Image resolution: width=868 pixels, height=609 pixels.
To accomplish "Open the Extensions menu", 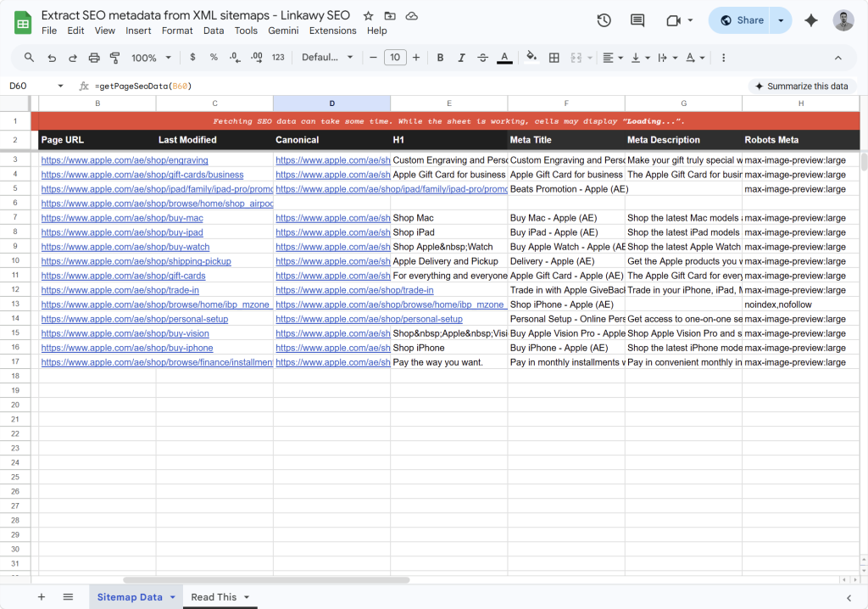I will pyautogui.click(x=332, y=31).
